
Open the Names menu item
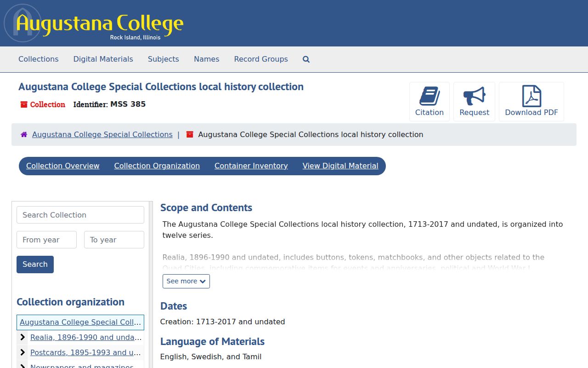point(207,59)
